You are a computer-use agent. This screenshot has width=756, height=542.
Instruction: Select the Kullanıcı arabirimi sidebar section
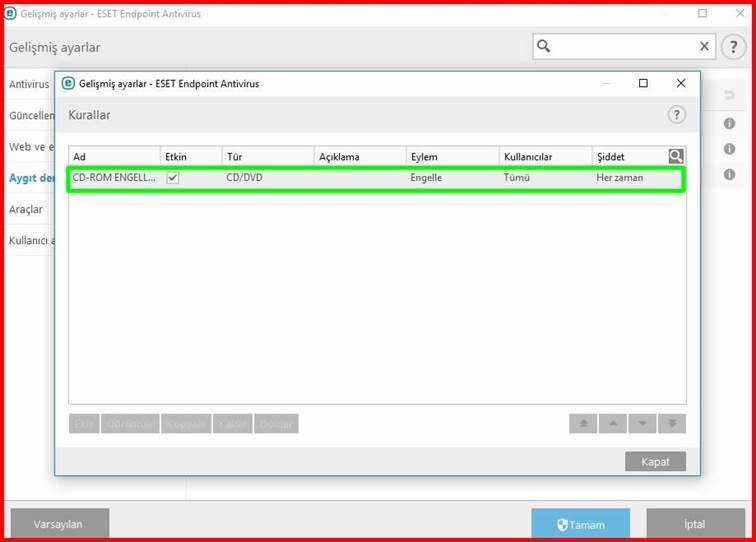click(31, 240)
